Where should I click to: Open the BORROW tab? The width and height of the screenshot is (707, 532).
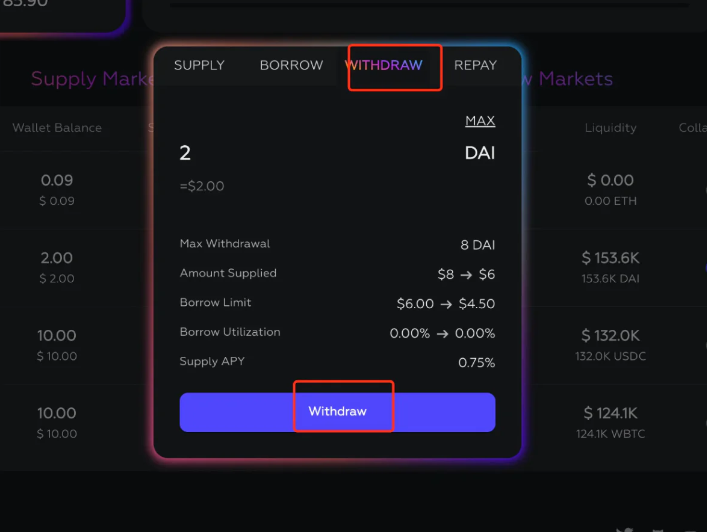(x=291, y=65)
